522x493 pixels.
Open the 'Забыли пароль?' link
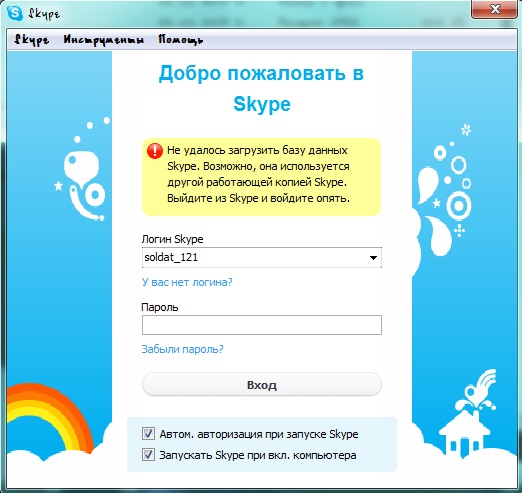183,349
